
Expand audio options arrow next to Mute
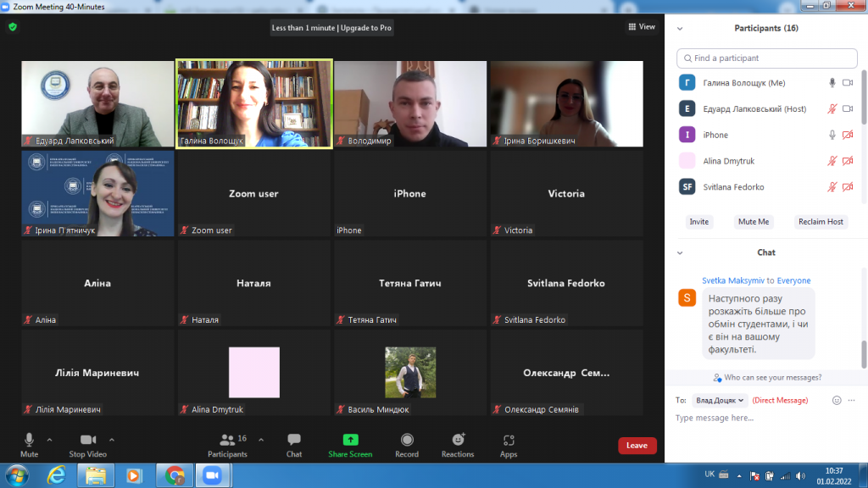click(49, 440)
